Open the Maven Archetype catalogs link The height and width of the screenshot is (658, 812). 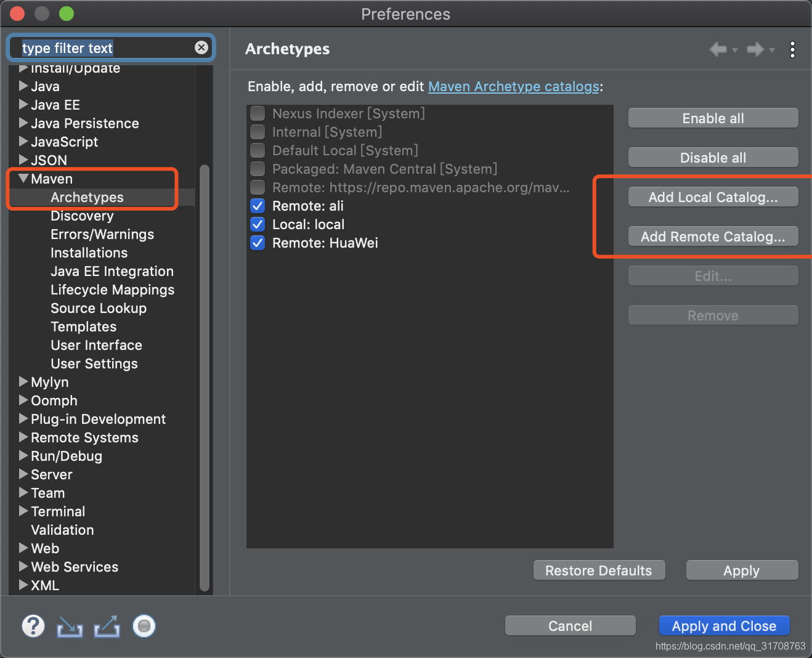click(514, 86)
